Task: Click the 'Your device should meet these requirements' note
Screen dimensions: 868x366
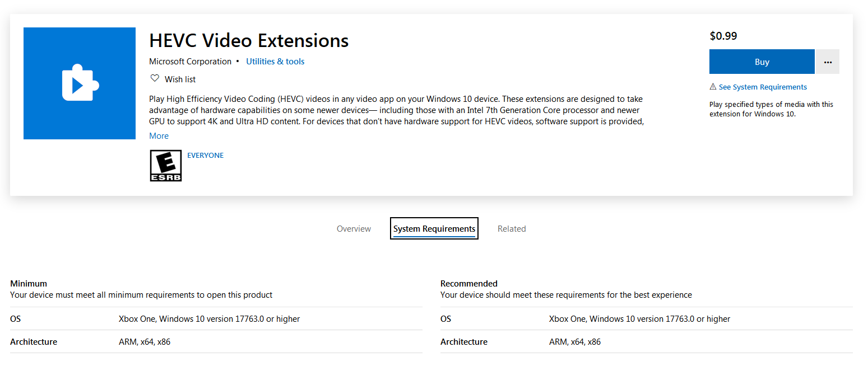Action: [x=566, y=295]
